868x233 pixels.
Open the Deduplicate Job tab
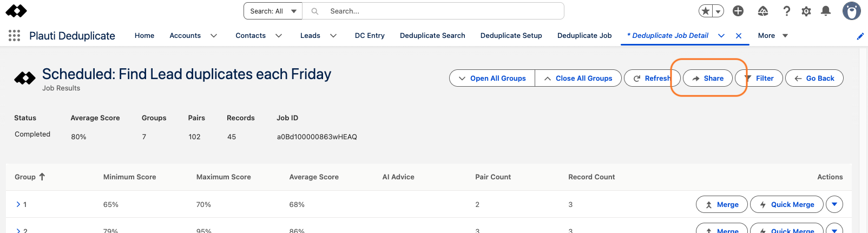coord(584,36)
